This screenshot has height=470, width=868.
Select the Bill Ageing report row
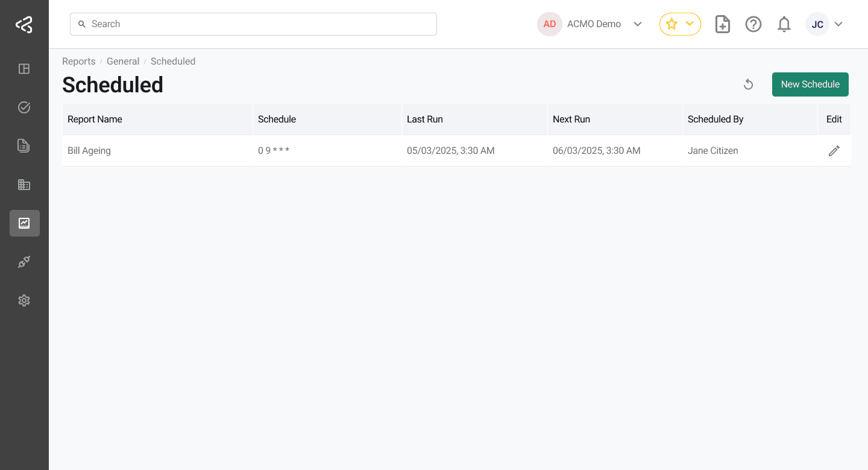pyautogui.click(x=89, y=150)
